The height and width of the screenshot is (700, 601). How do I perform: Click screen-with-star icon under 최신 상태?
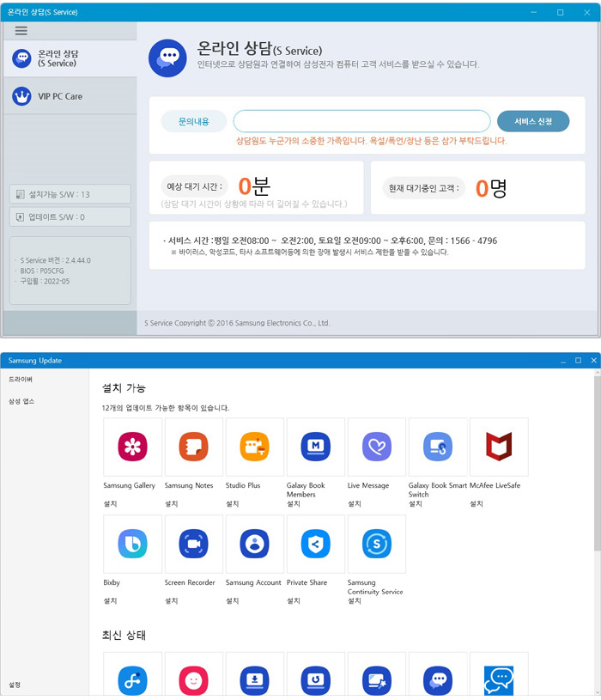tap(377, 680)
